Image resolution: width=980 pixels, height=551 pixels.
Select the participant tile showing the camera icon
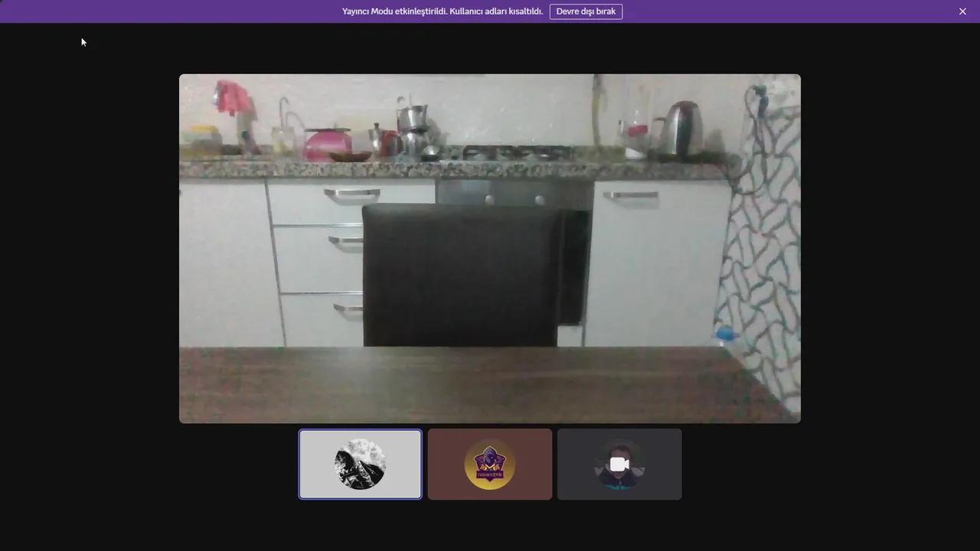point(619,464)
